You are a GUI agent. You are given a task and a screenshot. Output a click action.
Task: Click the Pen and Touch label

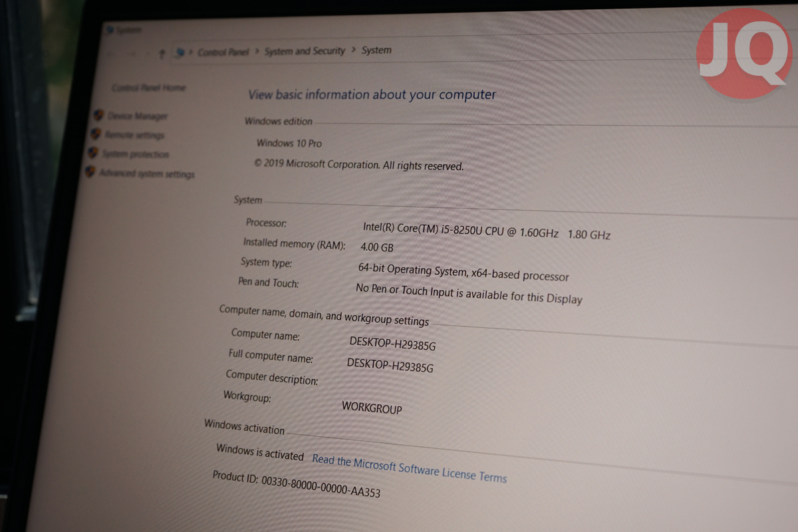pyautogui.click(x=269, y=283)
